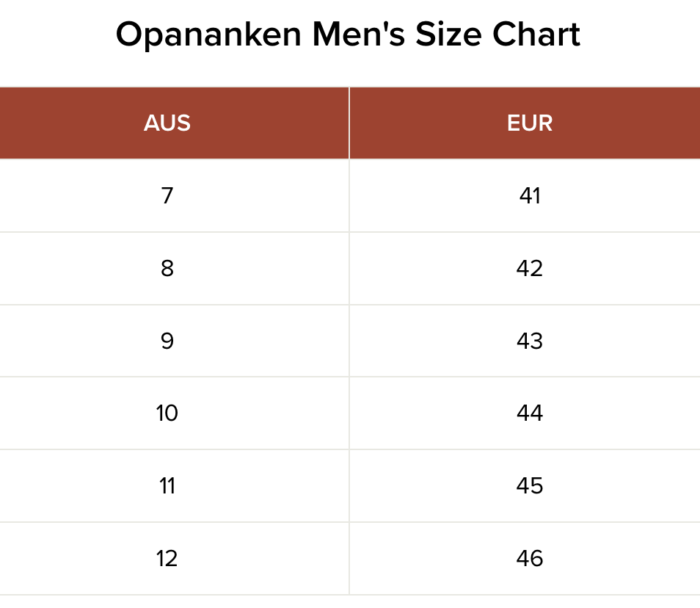Select EUR size 44 value
This screenshot has height=608, width=700.
point(529,413)
